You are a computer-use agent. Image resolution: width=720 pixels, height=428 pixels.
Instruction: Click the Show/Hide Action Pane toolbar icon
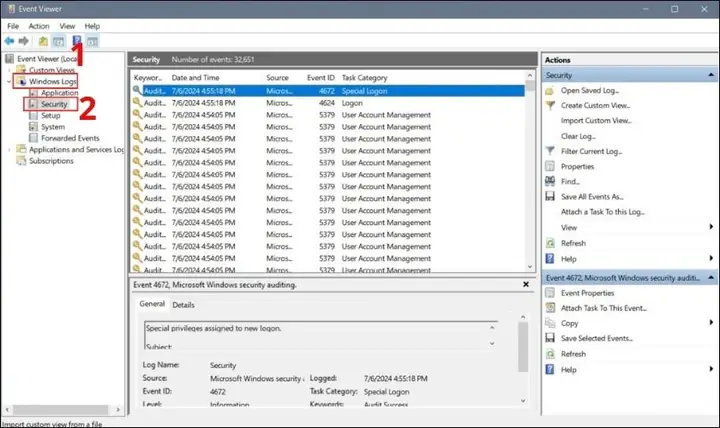tap(92, 41)
